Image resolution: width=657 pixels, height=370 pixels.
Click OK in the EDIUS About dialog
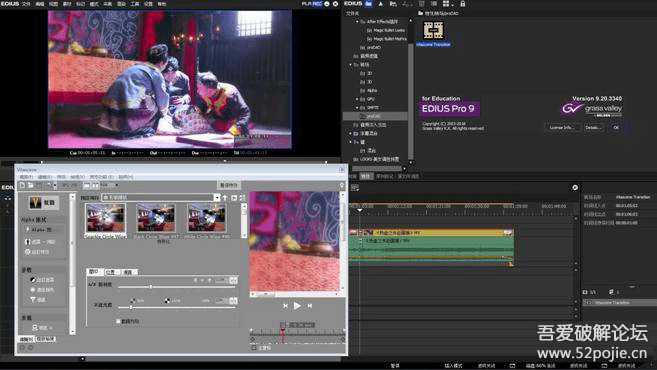click(x=616, y=127)
